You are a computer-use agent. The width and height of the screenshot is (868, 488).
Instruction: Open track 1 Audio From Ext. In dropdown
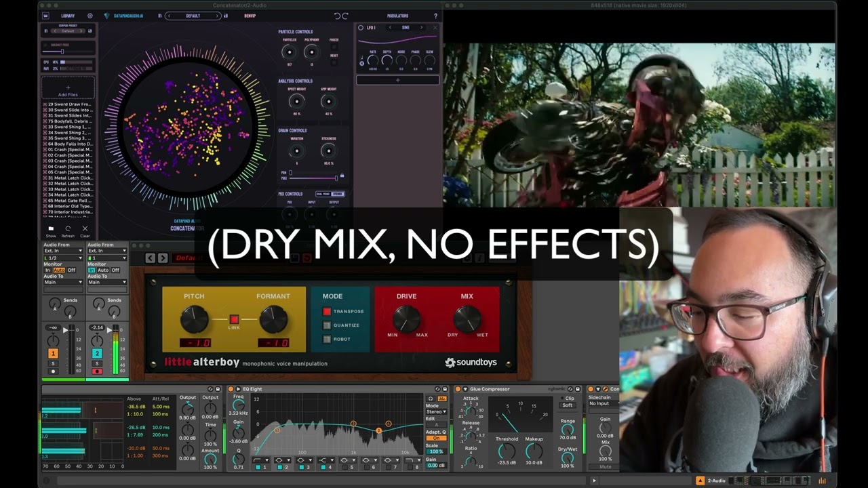point(63,251)
